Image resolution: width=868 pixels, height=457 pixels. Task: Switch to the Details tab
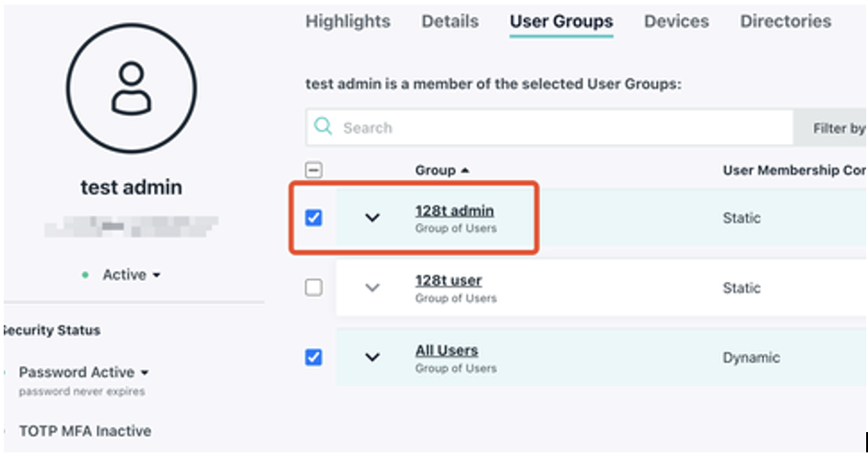450,21
